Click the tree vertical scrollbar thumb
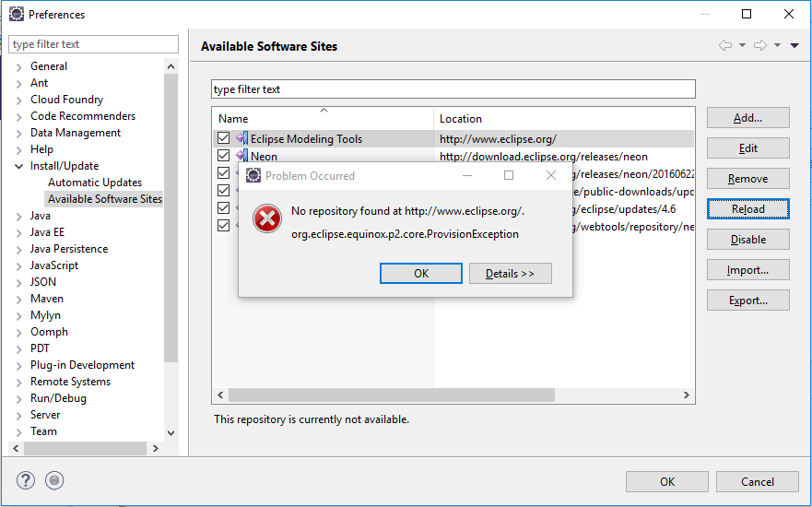This screenshot has width=812, height=507. coord(171,218)
